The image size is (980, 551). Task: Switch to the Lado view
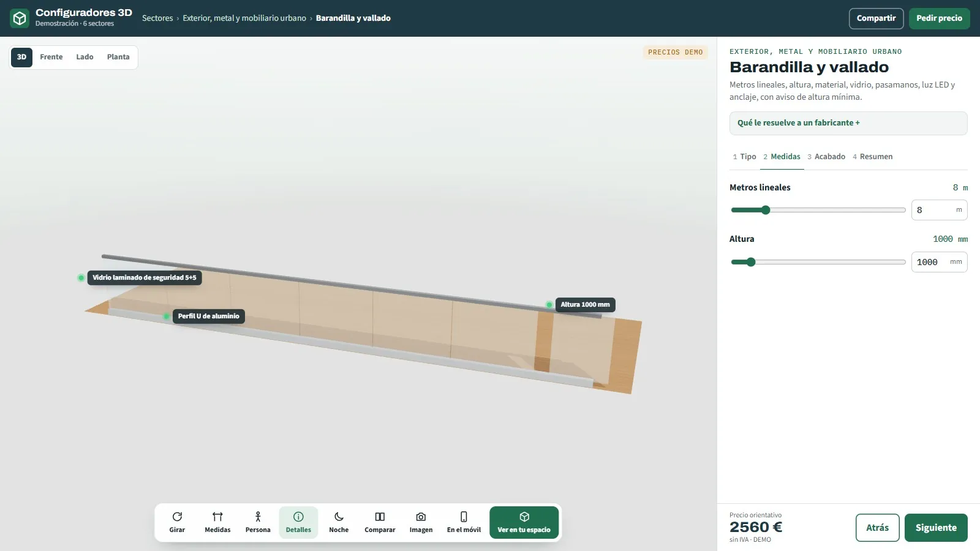coord(85,57)
